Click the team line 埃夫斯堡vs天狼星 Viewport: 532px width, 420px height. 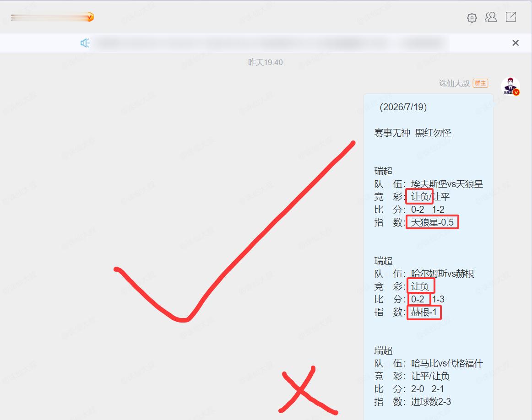pos(447,184)
